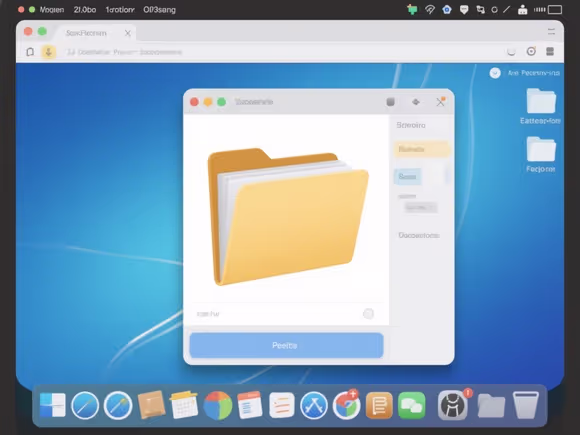The height and width of the screenshot is (435, 580).
Task: Open the Chrome-like icon with plus badge
Action: (347, 405)
